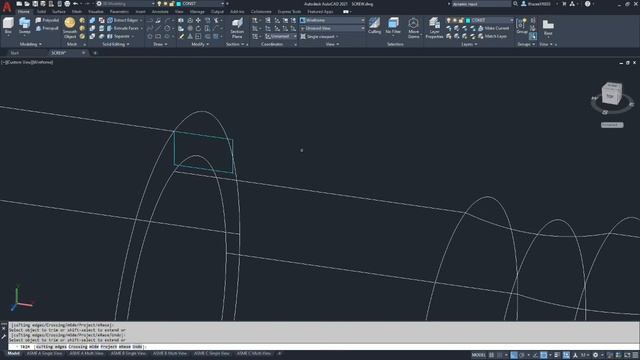
Task: Open the Unnamed UCS dropdown
Action: pyautogui.click(x=281, y=36)
